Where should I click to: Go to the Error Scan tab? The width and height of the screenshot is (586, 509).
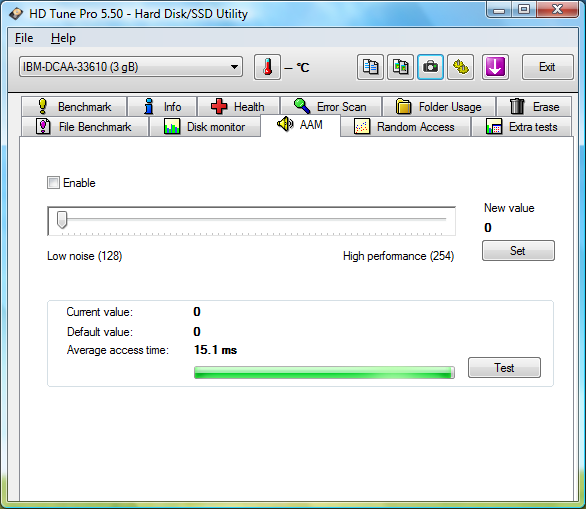(331, 107)
